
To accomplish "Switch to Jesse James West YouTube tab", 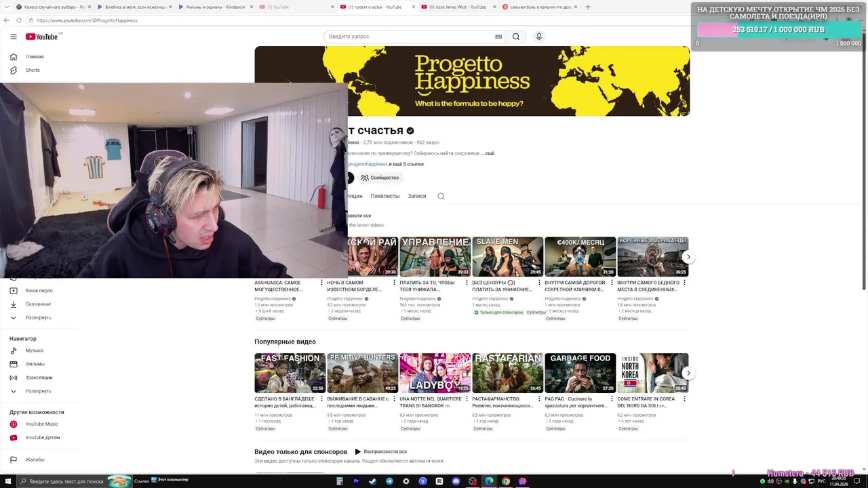I will coord(458,7).
